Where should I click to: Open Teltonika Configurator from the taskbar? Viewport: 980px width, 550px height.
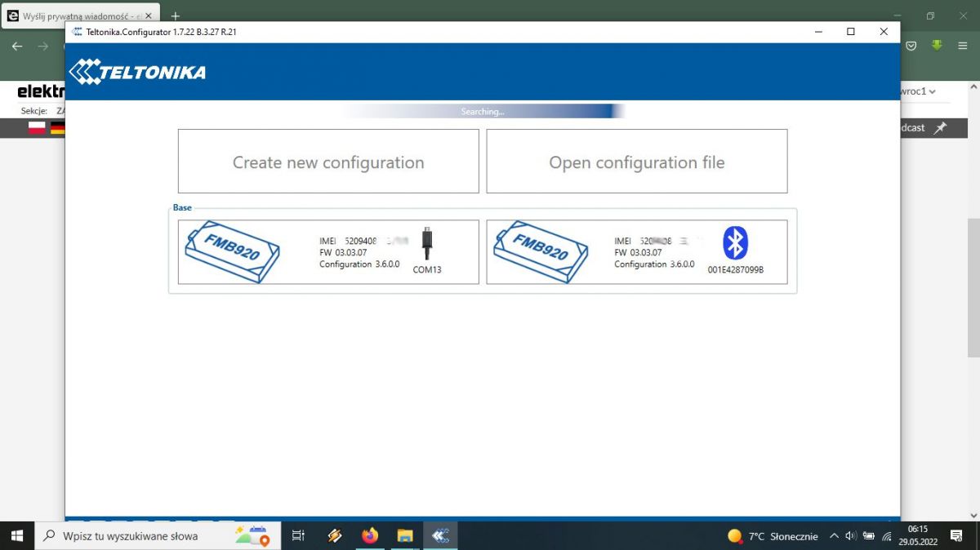(x=441, y=536)
